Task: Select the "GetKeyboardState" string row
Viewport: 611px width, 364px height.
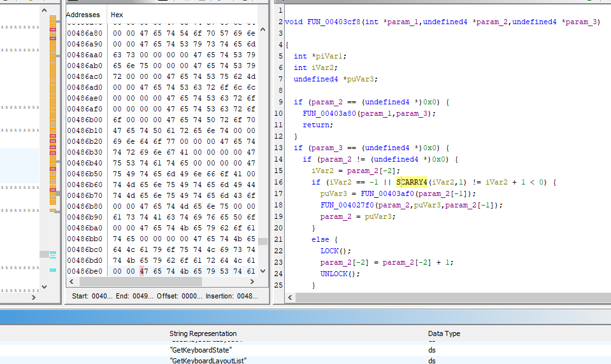Action: (306, 350)
